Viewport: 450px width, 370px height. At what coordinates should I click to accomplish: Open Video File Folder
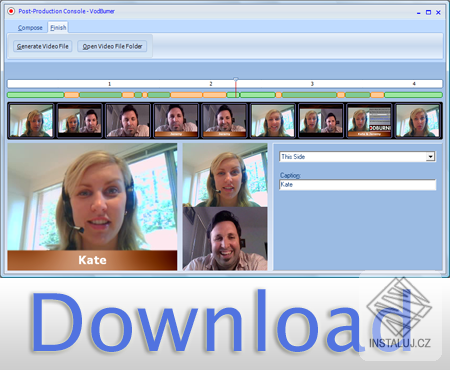(x=112, y=46)
